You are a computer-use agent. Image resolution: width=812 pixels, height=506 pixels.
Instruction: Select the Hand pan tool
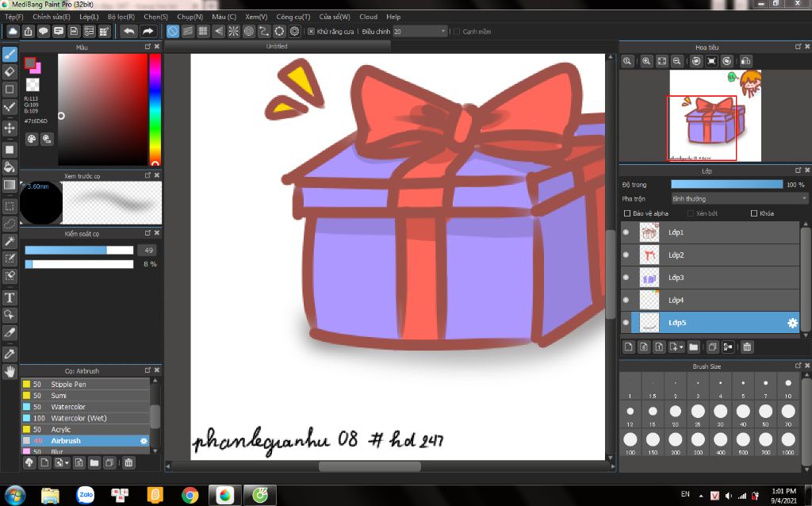[10, 371]
